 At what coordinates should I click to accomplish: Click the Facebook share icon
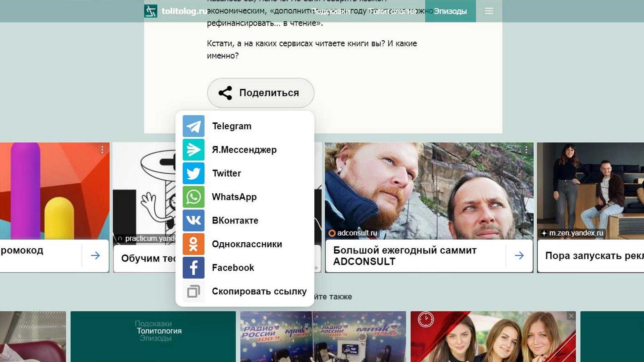[x=193, y=267]
